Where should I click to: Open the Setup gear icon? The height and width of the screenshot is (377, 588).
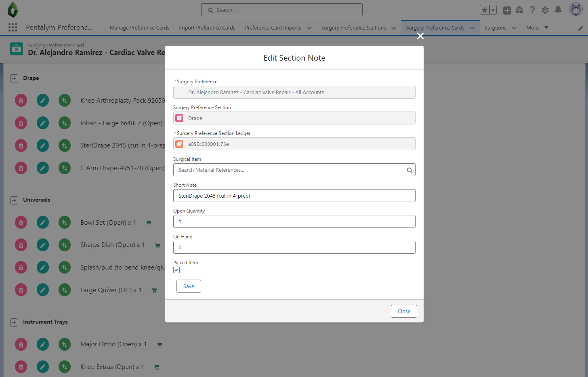coord(545,10)
